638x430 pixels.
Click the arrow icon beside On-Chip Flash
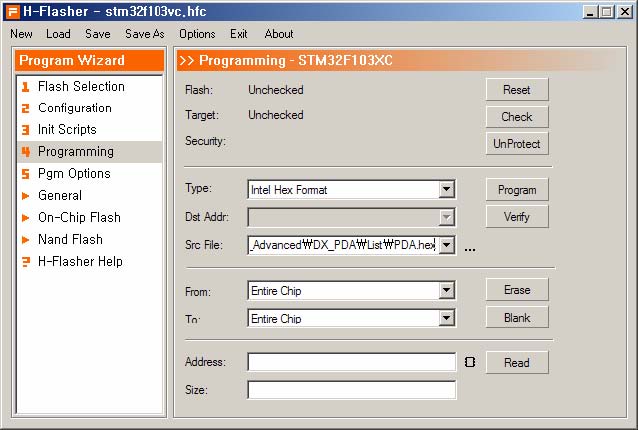25,218
